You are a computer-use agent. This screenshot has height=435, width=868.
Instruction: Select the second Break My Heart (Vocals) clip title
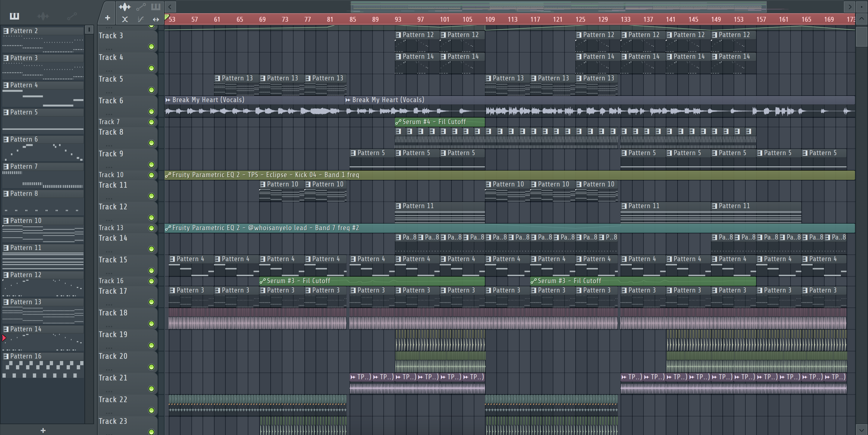pyautogui.click(x=388, y=100)
